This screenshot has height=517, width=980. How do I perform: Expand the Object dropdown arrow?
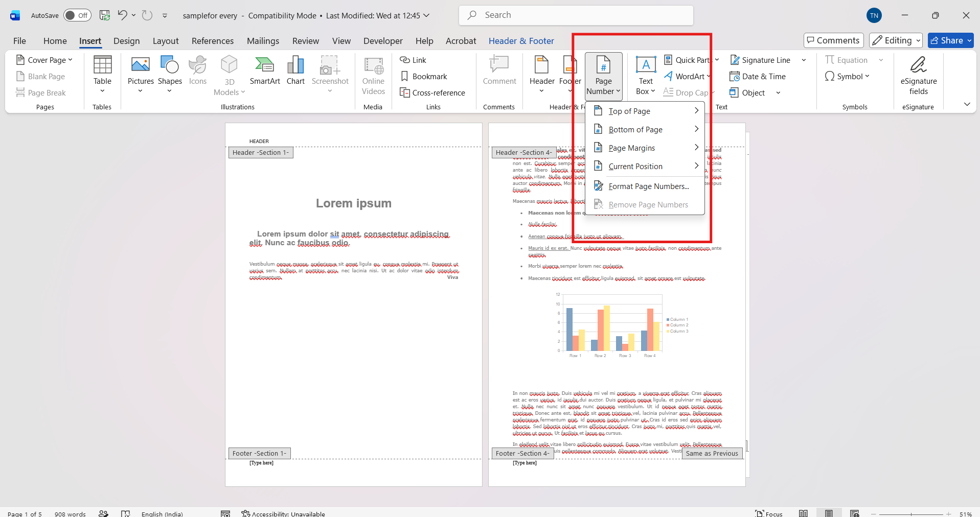click(778, 92)
